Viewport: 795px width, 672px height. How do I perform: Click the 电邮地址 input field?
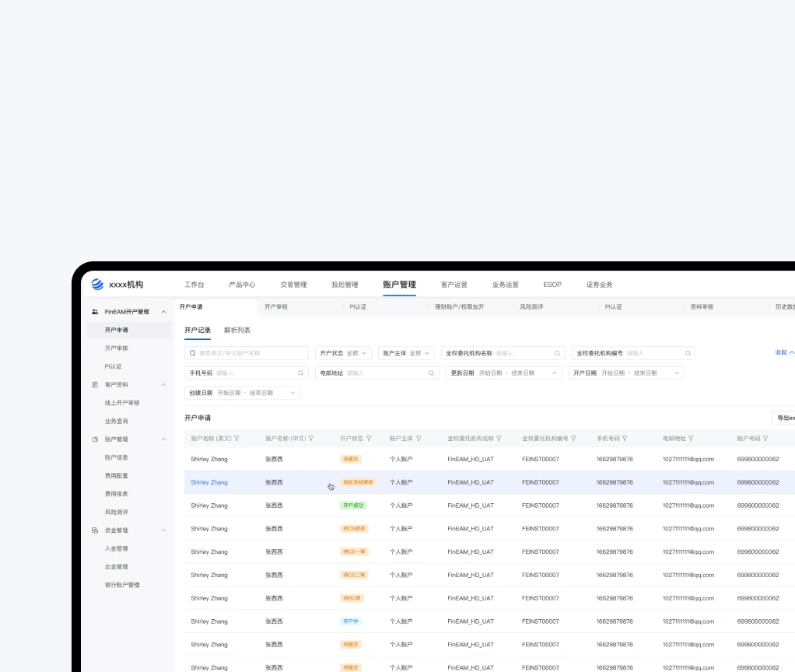(x=377, y=373)
